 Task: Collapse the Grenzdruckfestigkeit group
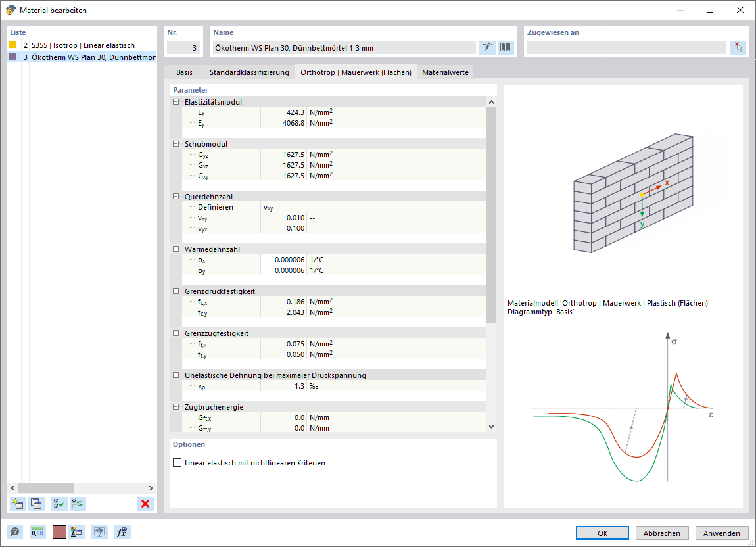(x=176, y=291)
